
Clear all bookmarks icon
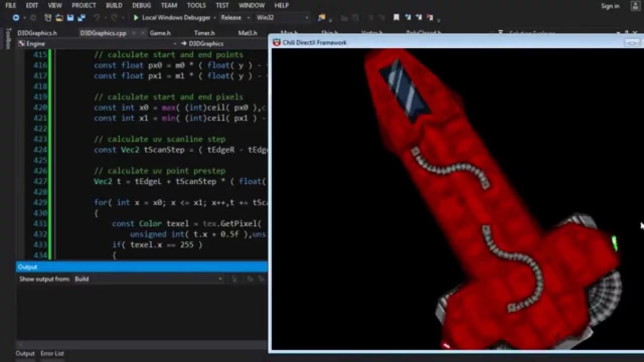430,18
